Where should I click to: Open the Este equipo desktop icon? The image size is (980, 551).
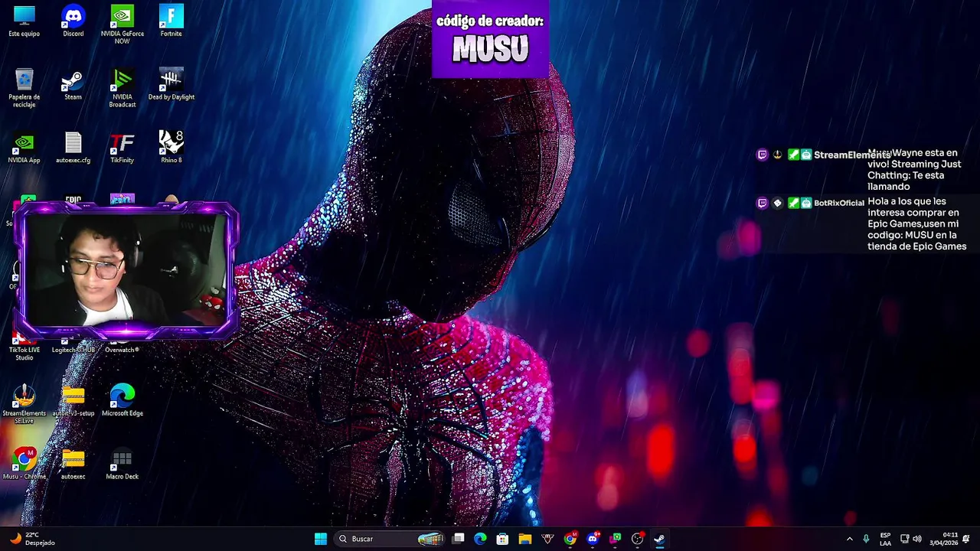click(x=24, y=21)
